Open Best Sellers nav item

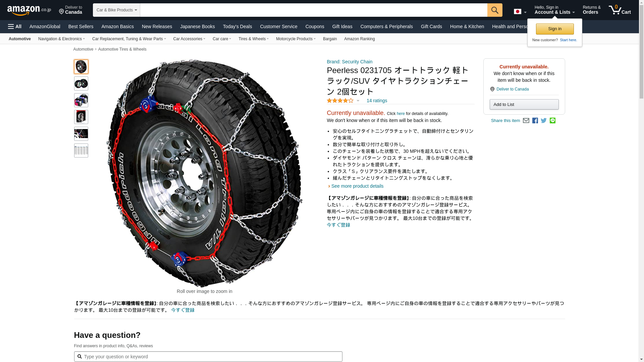[x=80, y=26]
